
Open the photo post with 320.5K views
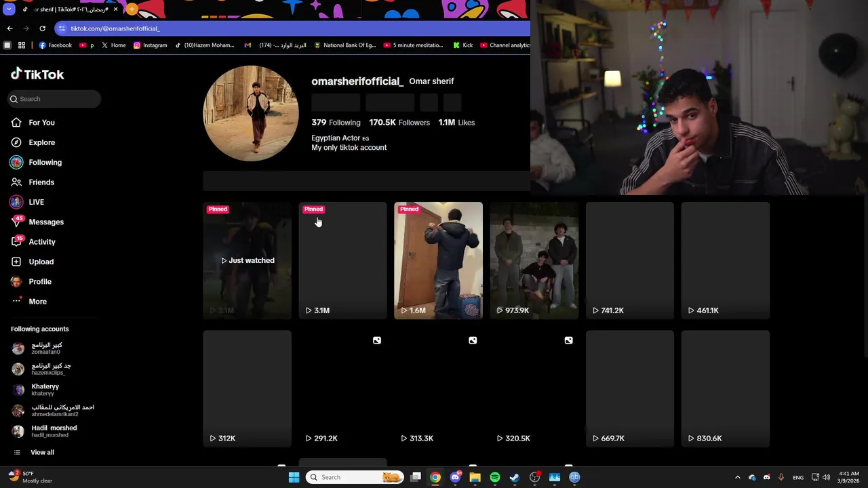pos(534,388)
